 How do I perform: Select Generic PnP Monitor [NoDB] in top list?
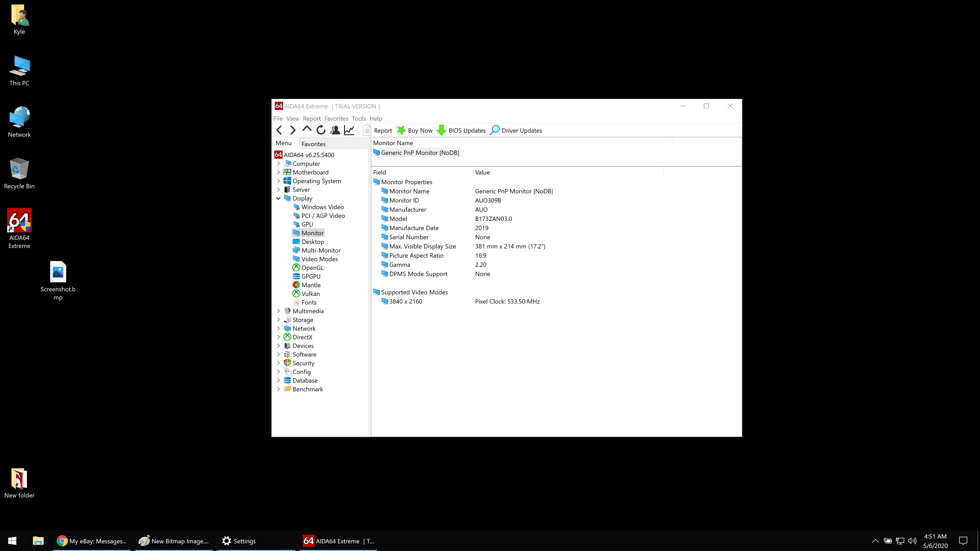(416, 153)
